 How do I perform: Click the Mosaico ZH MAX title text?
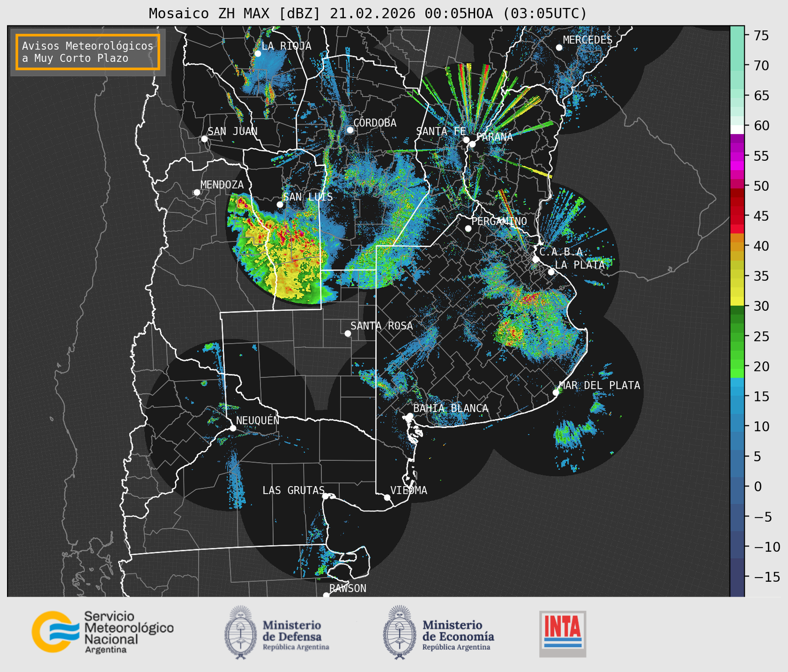point(368,14)
